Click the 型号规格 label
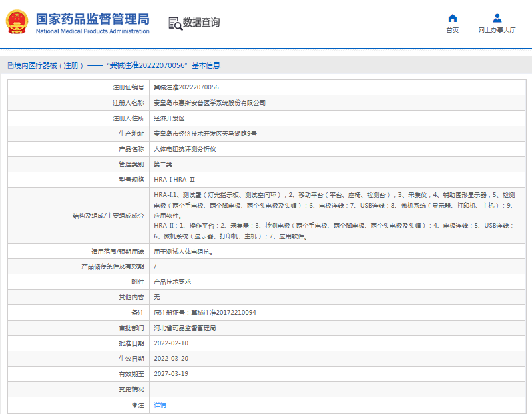 [x=131, y=180]
